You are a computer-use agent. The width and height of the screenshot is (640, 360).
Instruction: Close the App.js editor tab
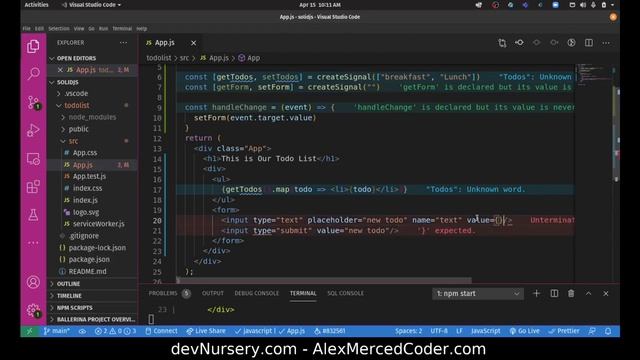point(193,43)
